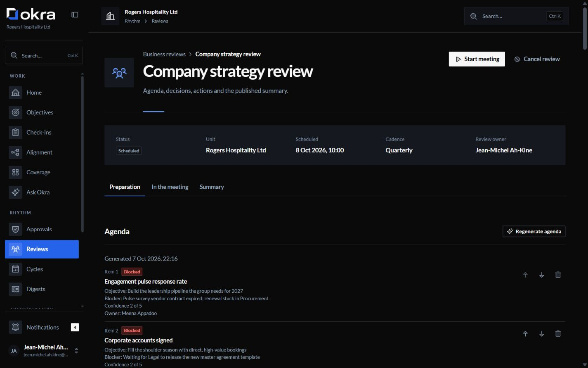Delete Engagement pulse response rate agenda item
Viewport: 588px width, 368px height.
(558, 275)
